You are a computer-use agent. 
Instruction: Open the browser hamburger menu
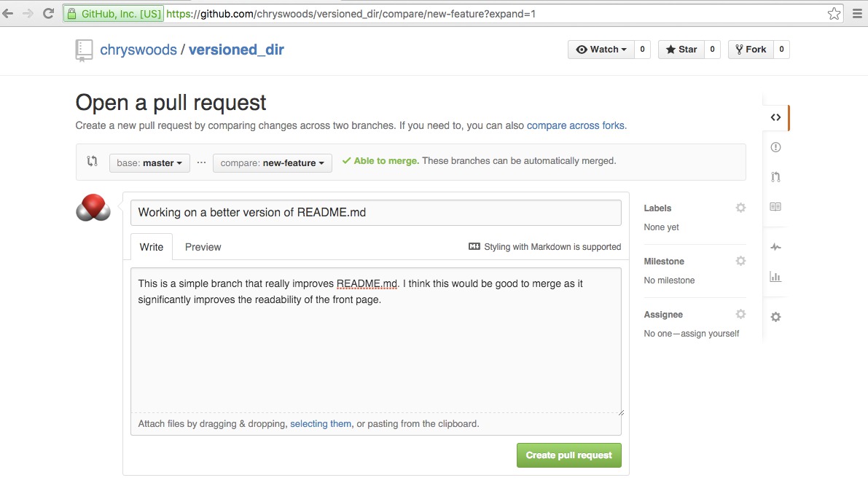[857, 14]
